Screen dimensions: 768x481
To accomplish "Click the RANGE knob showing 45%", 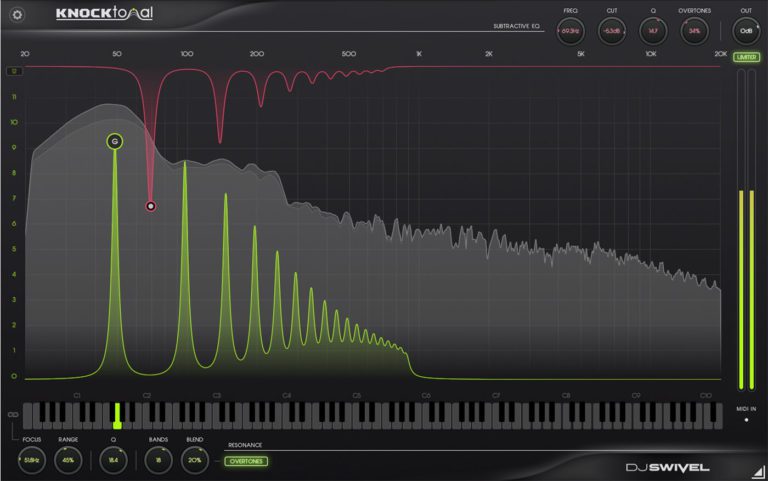I will click(x=68, y=460).
